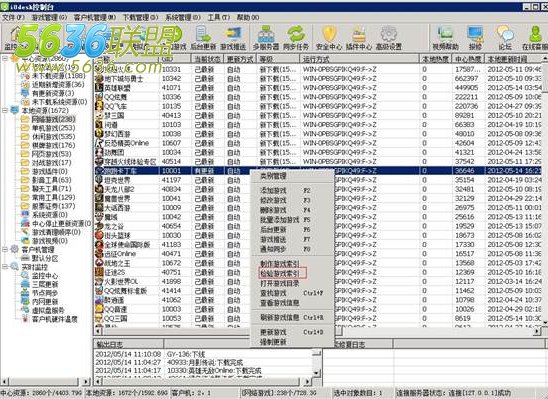
Task: Open the 单机游戏(253) folder
Action: (x=53, y=128)
